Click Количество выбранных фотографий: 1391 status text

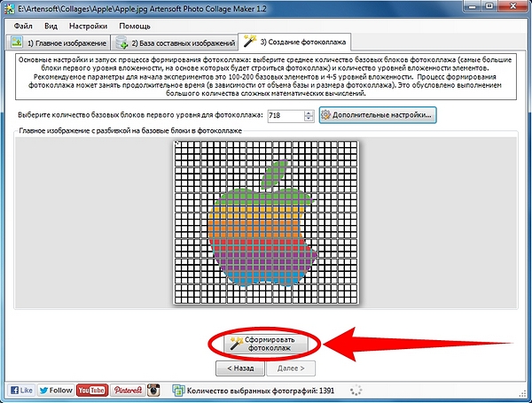pos(261,391)
